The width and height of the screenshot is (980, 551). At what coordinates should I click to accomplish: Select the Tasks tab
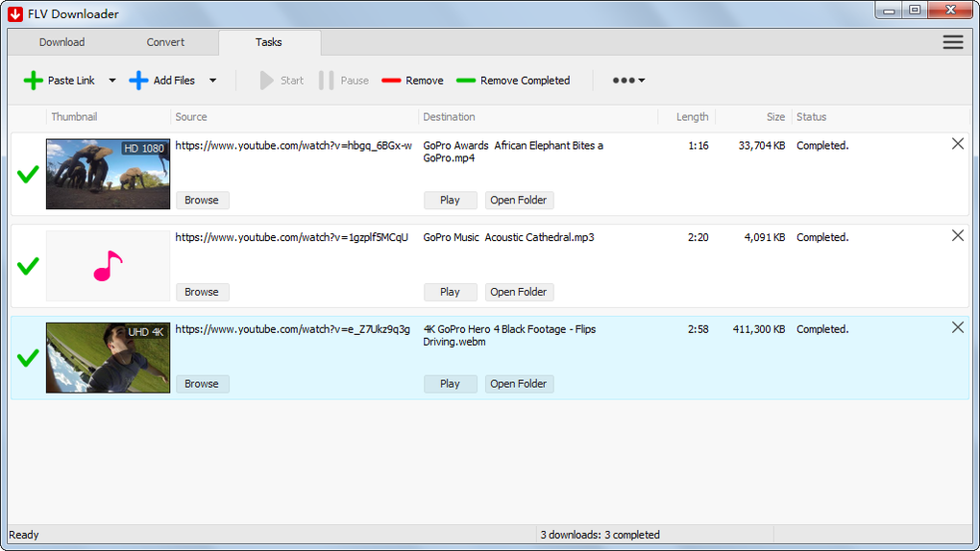coord(269,42)
